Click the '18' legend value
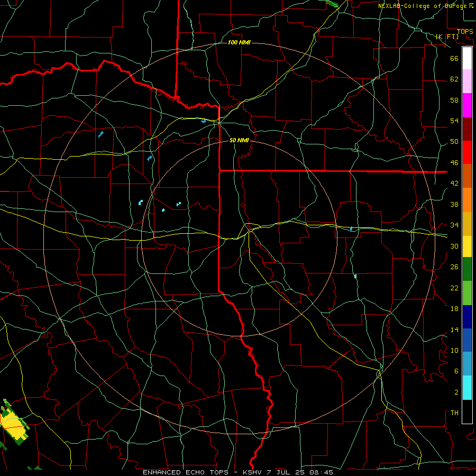This screenshot has height=476, width=476. pyautogui.click(x=454, y=309)
